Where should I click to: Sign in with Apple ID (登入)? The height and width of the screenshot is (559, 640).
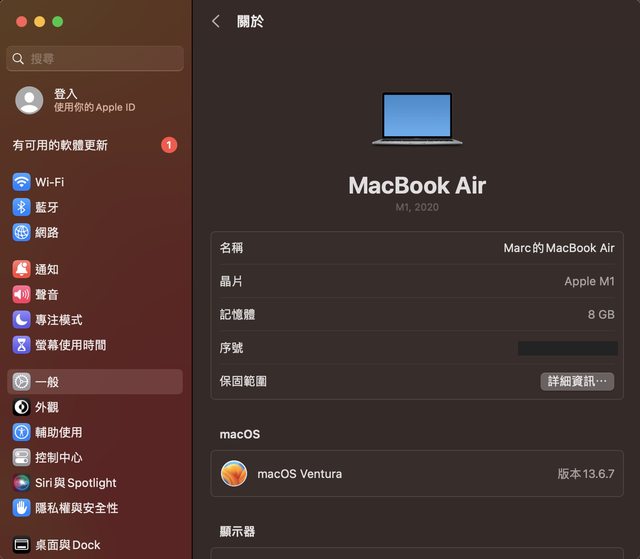[66, 94]
